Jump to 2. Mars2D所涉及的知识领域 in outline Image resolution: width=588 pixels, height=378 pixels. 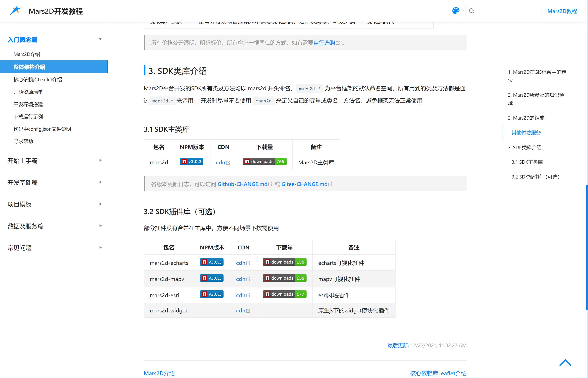point(536,99)
